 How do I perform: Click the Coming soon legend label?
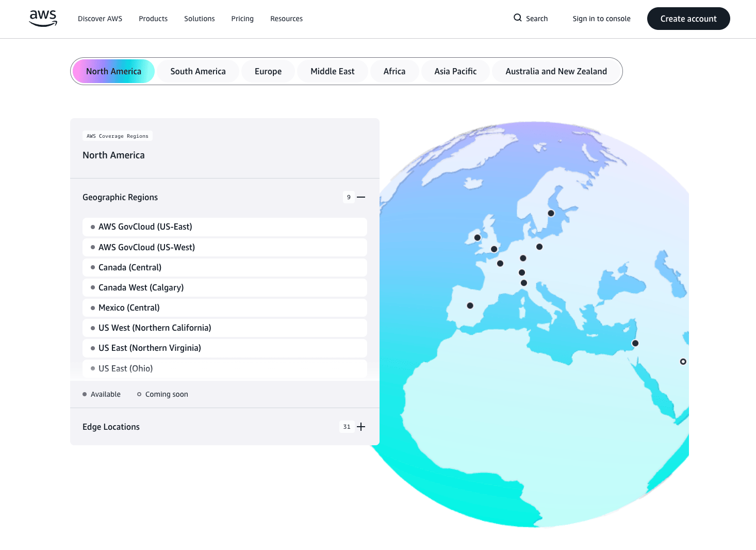tap(167, 394)
